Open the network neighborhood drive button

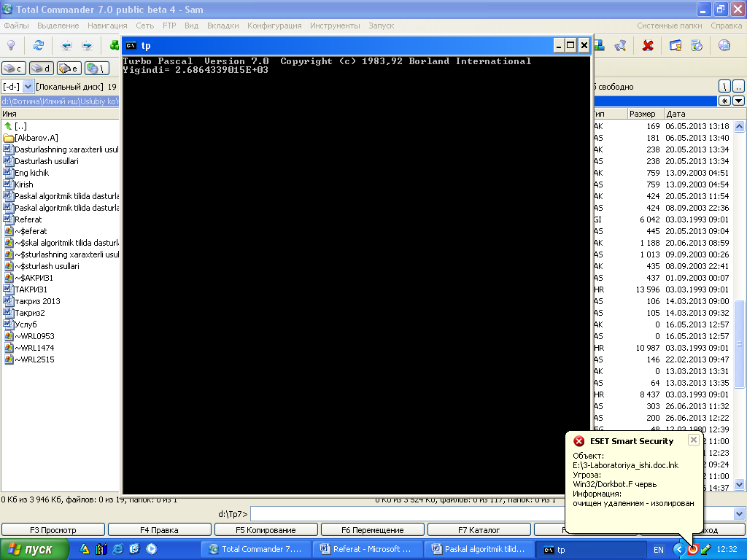(96, 69)
